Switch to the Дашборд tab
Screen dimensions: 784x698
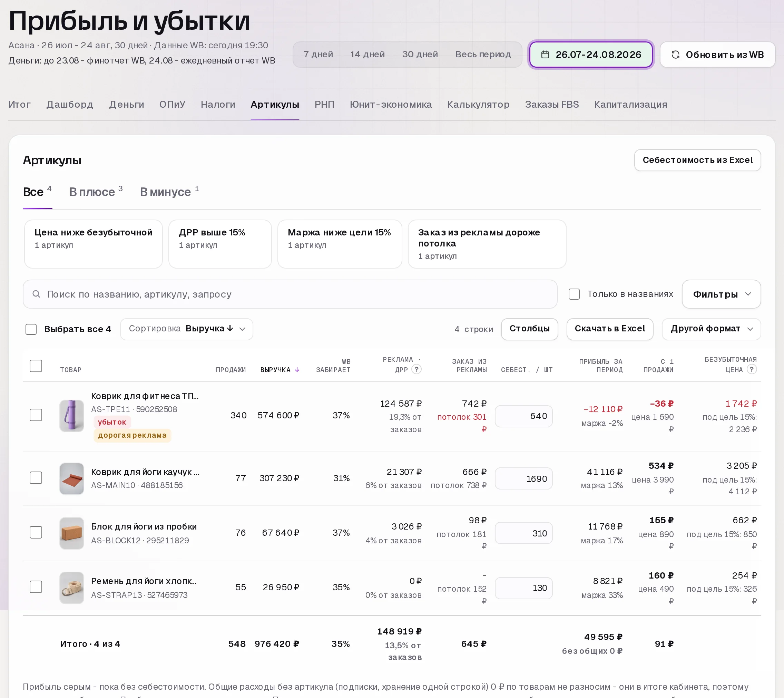point(70,104)
